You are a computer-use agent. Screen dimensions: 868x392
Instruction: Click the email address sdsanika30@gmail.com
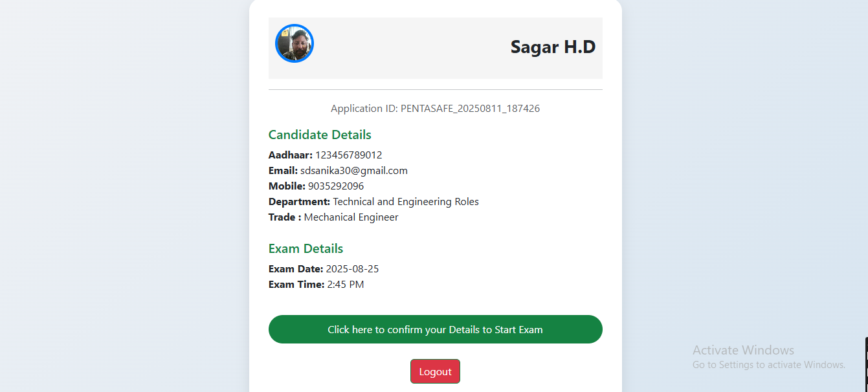click(x=353, y=171)
